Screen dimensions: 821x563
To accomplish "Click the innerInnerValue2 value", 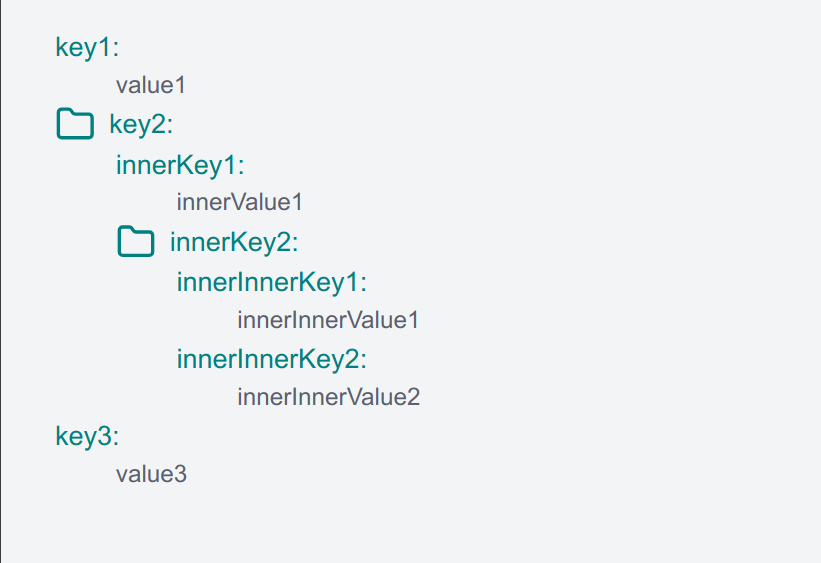I will (329, 397).
